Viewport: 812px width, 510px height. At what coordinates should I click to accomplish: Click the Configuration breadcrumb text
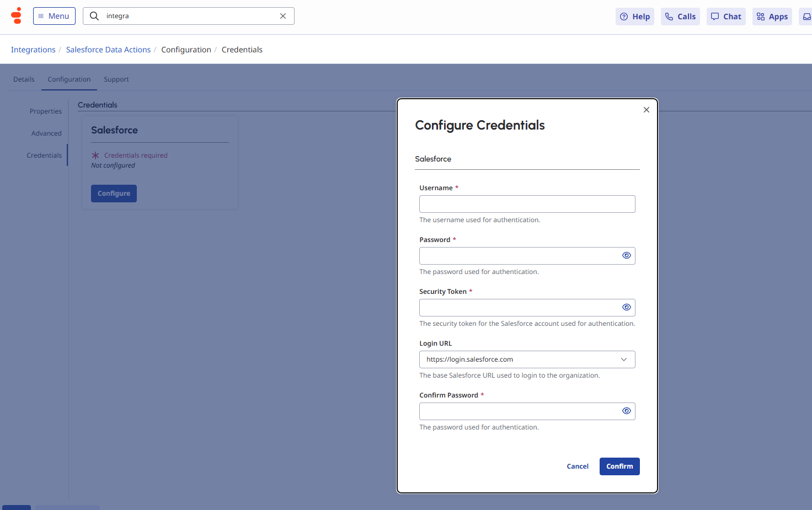pos(186,50)
